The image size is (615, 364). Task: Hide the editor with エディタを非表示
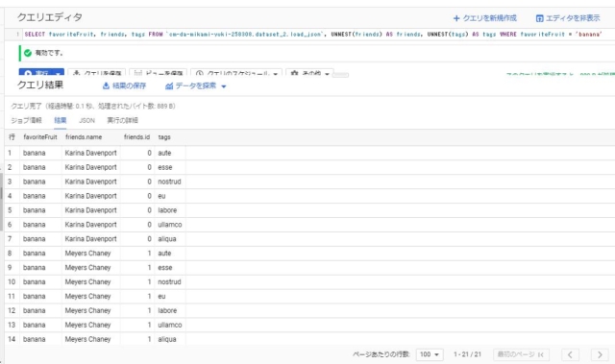(x=568, y=18)
